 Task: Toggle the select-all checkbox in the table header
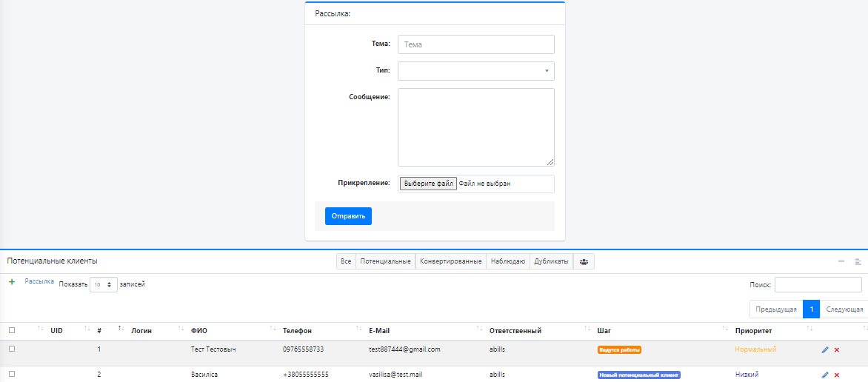[12, 330]
